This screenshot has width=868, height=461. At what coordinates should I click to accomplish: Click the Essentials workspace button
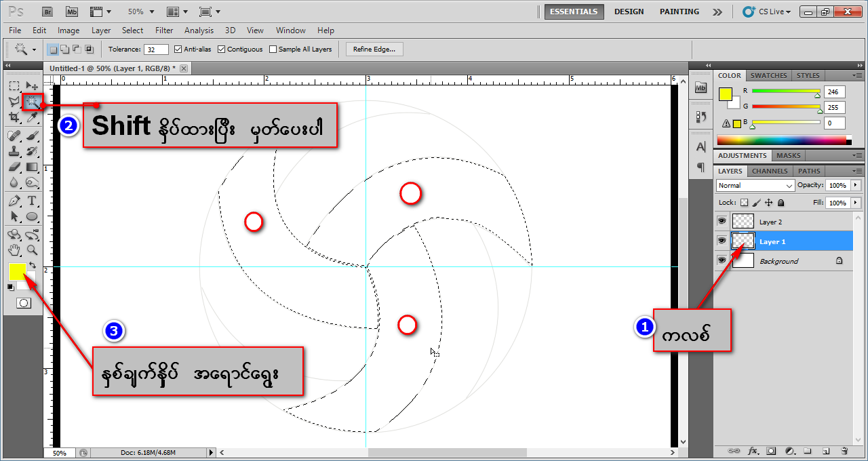(x=574, y=12)
